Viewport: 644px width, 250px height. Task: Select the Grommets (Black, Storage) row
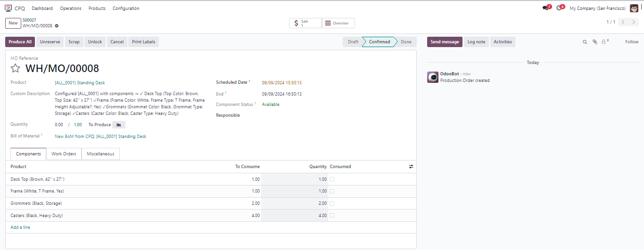(x=211, y=203)
